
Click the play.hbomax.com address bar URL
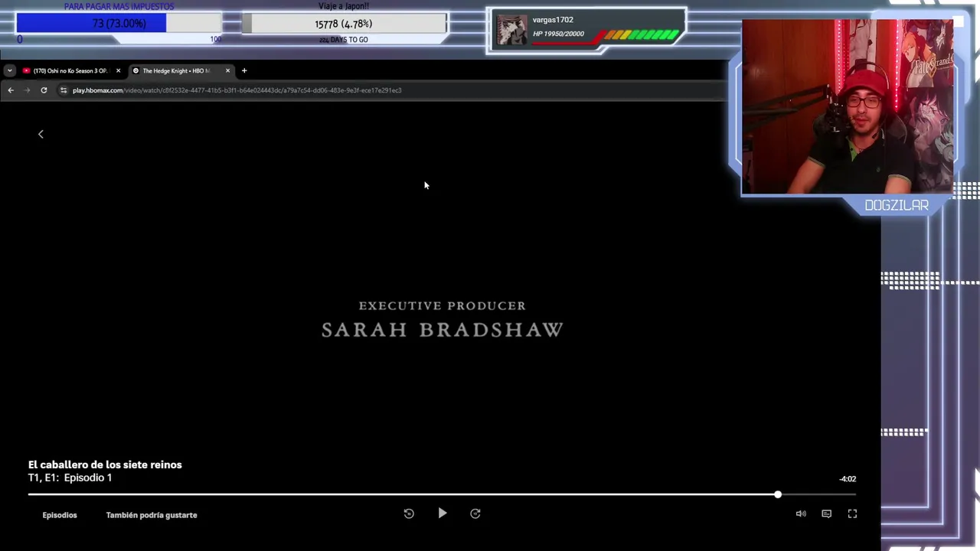(237, 90)
